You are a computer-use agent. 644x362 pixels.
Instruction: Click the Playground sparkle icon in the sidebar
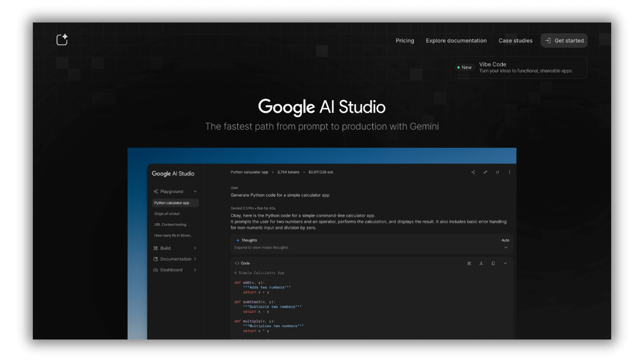click(x=156, y=191)
